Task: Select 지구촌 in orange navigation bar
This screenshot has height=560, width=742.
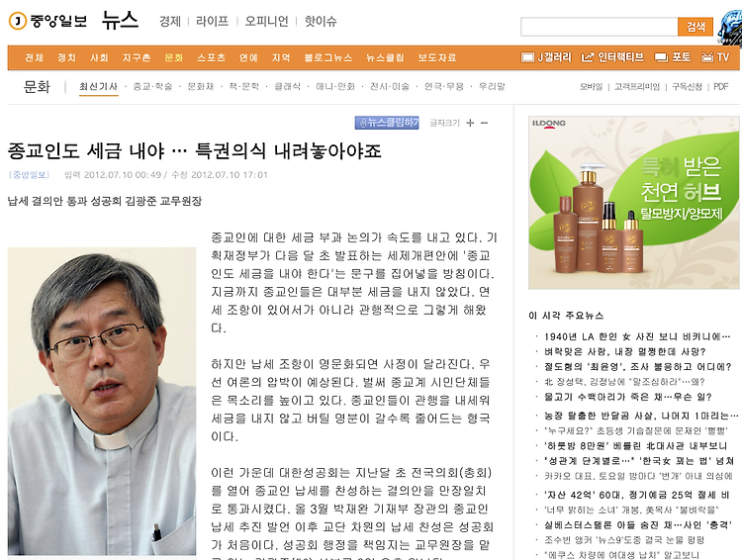Action: [x=137, y=57]
